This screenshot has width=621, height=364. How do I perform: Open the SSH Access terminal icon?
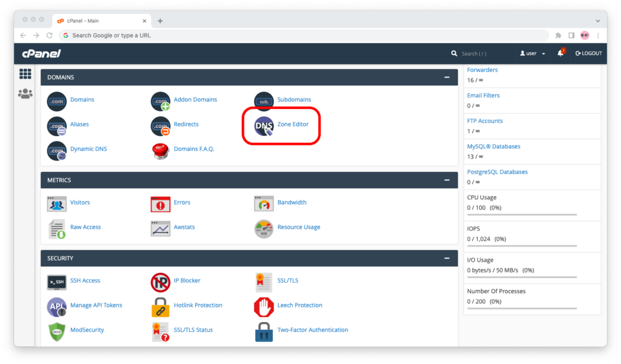[56, 282]
